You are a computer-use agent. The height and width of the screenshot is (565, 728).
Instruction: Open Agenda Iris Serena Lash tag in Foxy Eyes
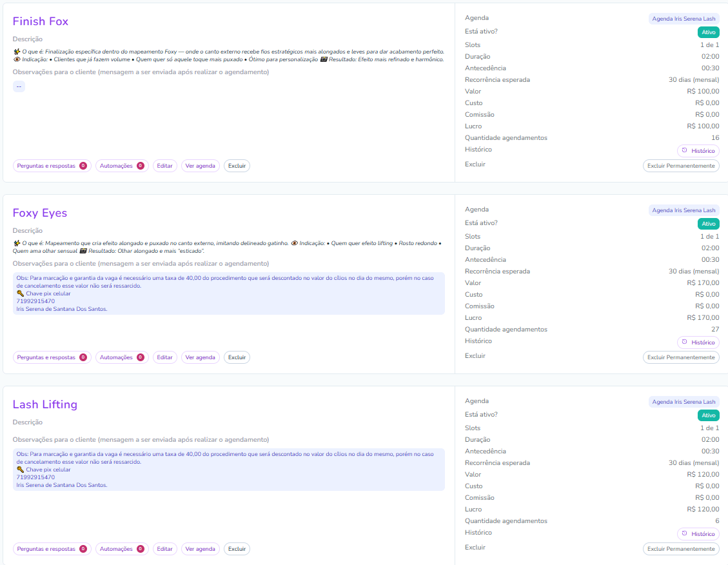pyautogui.click(x=684, y=210)
